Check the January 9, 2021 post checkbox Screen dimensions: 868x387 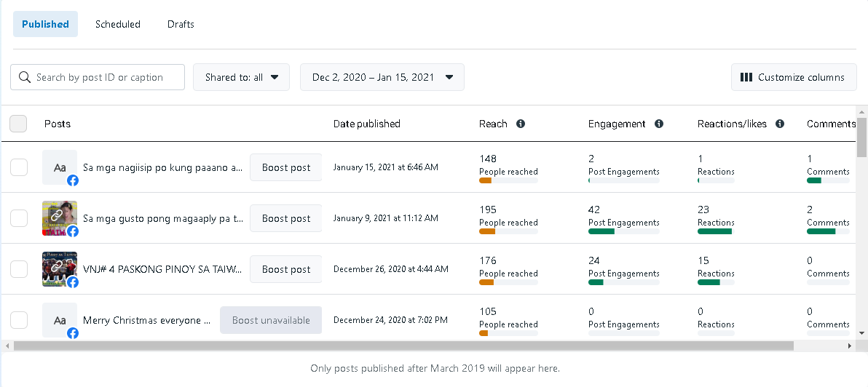[19, 218]
